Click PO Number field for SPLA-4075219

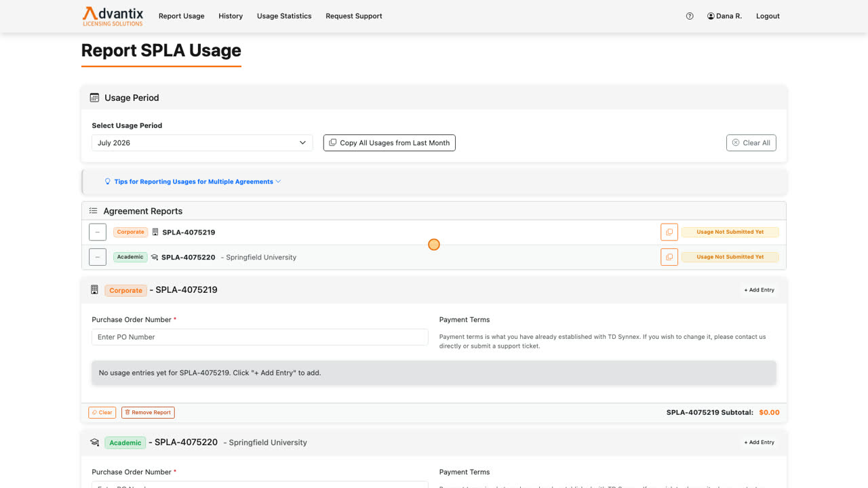(260, 337)
